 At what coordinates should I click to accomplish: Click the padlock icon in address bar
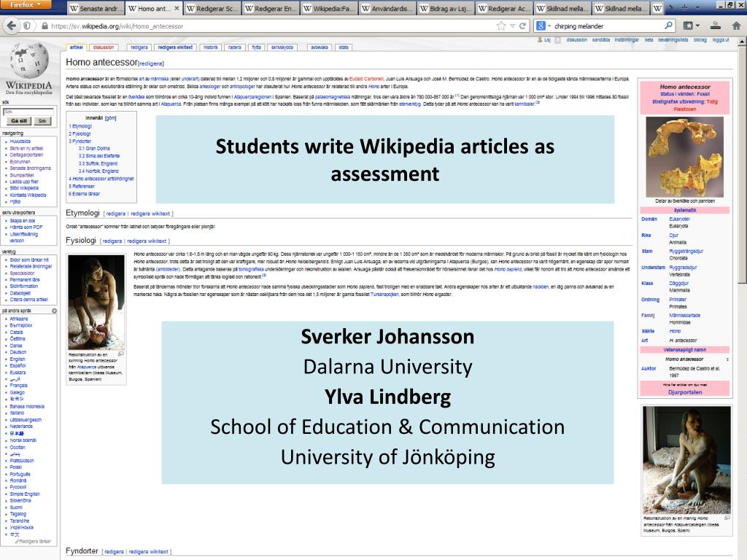click(44, 26)
